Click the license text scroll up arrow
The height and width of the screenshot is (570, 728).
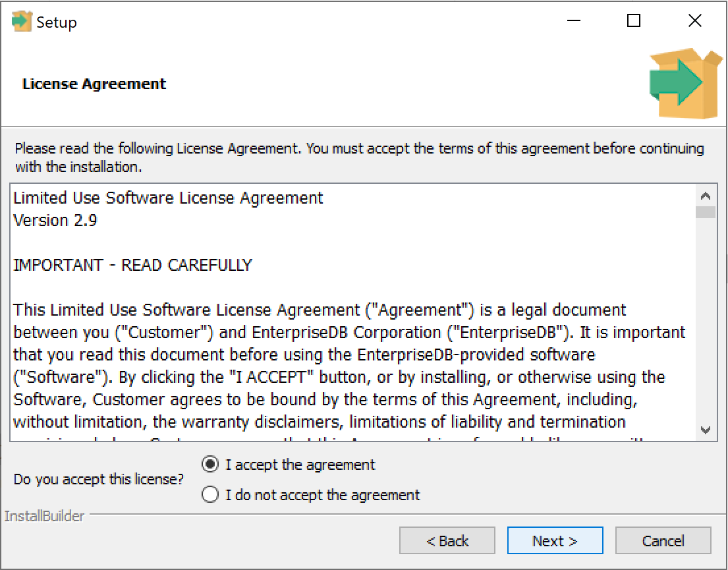click(706, 196)
